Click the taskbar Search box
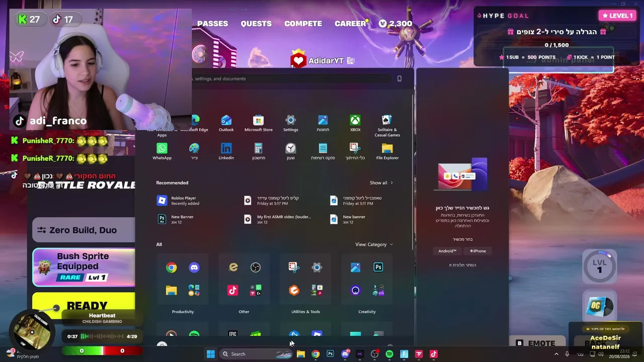644x362 pixels. tap(257, 354)
